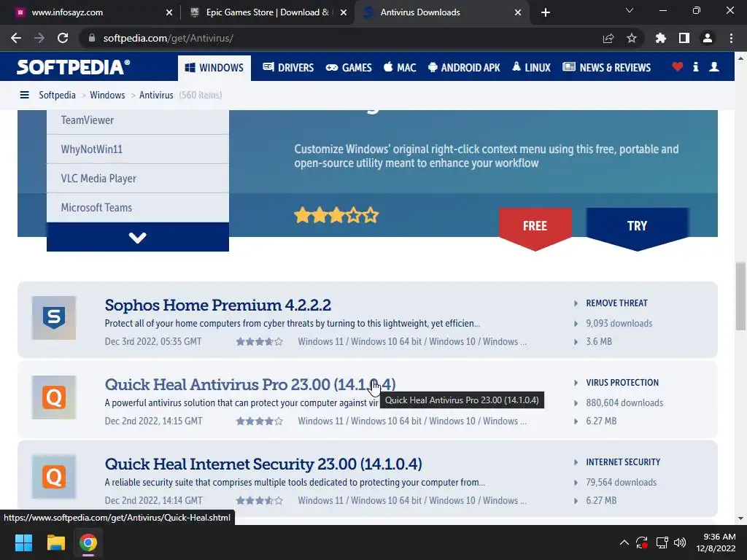The width and height of the screenshot is (747, 560).
Task: Click the Antivirus breadcrumb link
Action: [x=156, y=96]
